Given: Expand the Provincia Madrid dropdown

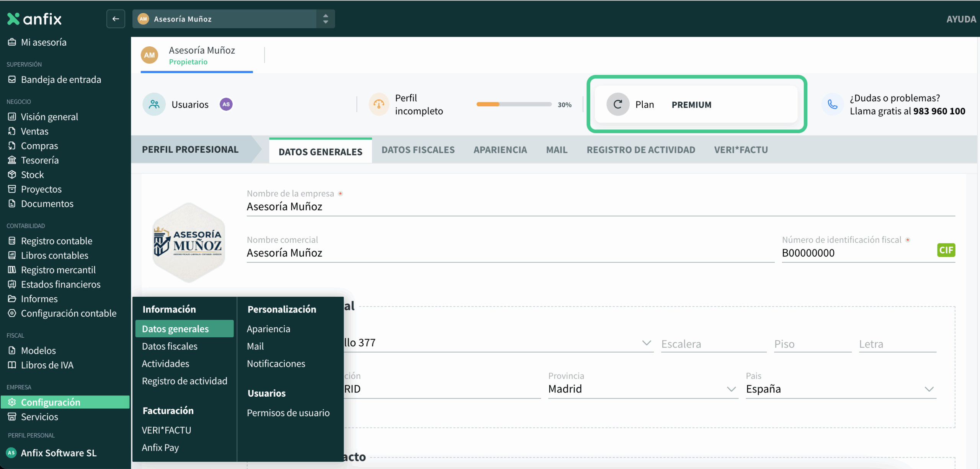Looking at the screenshot, I should 731,389.
